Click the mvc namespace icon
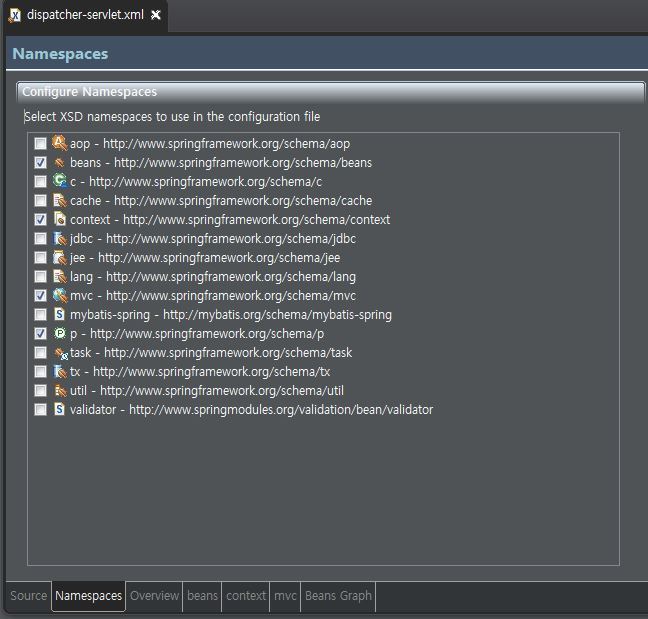Image resolution: width=648 pixels, height=619 pixels. click(x=60, y=295)
